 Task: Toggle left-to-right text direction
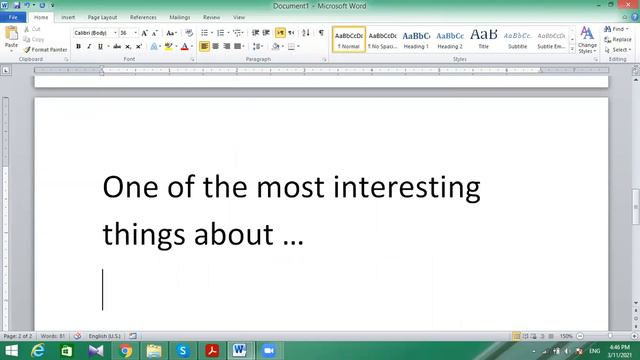(280, 33)
